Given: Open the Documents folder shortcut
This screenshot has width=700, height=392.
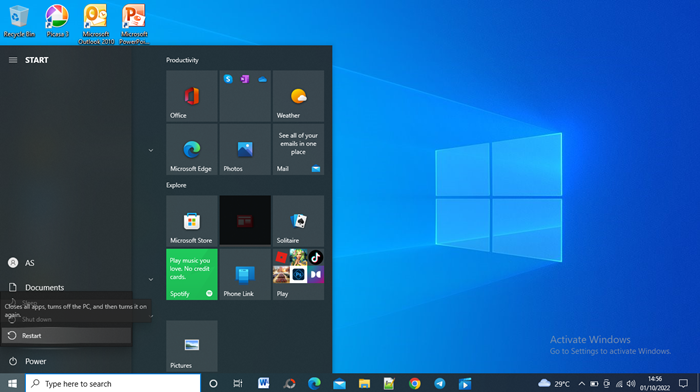Looking at the screenshot, I should [x=66, y=287].
